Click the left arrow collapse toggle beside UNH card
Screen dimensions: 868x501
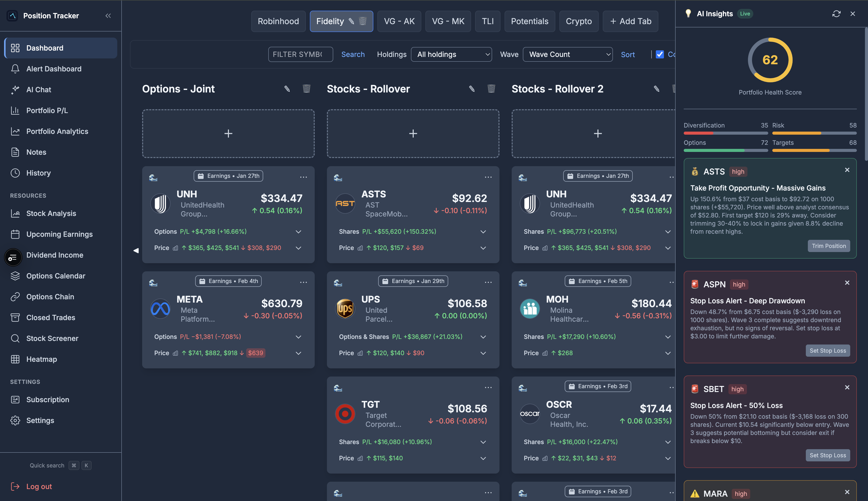(136, 251)
